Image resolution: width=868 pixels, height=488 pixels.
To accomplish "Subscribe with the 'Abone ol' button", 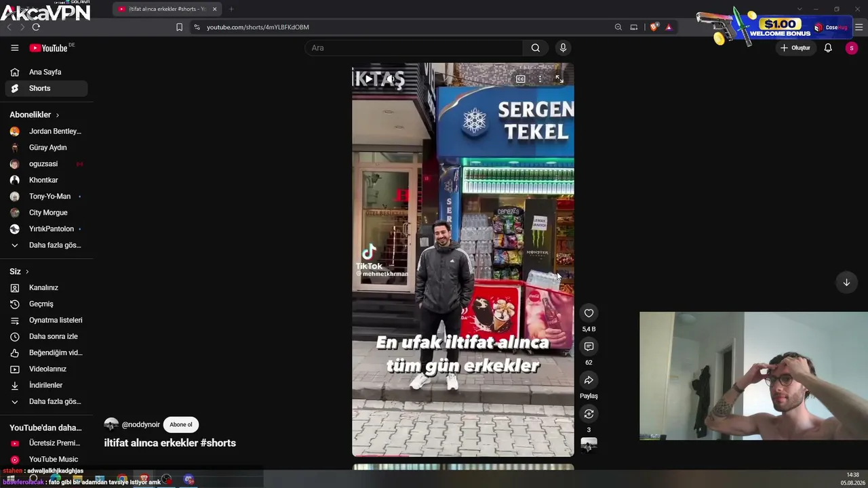I will 181,425.
